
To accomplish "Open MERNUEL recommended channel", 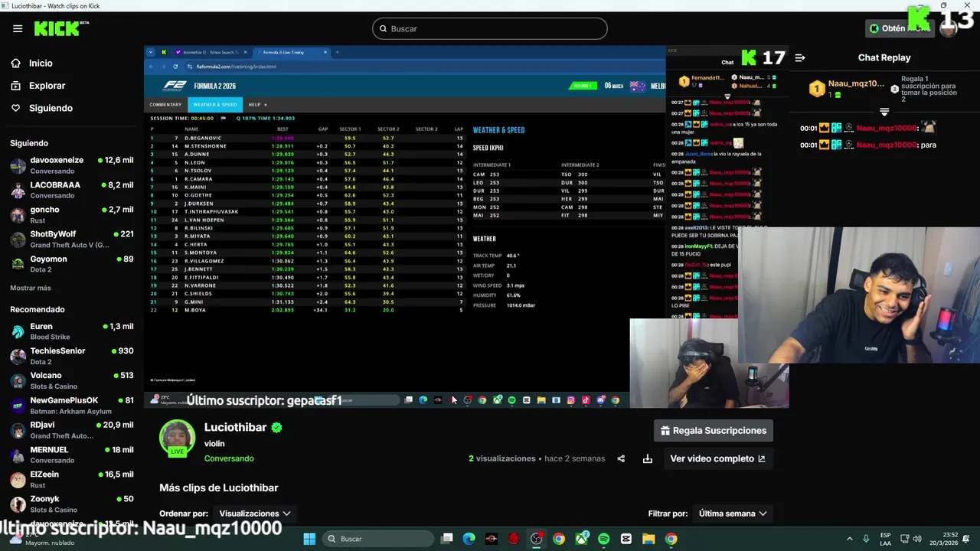I will [x=72, y=455].
